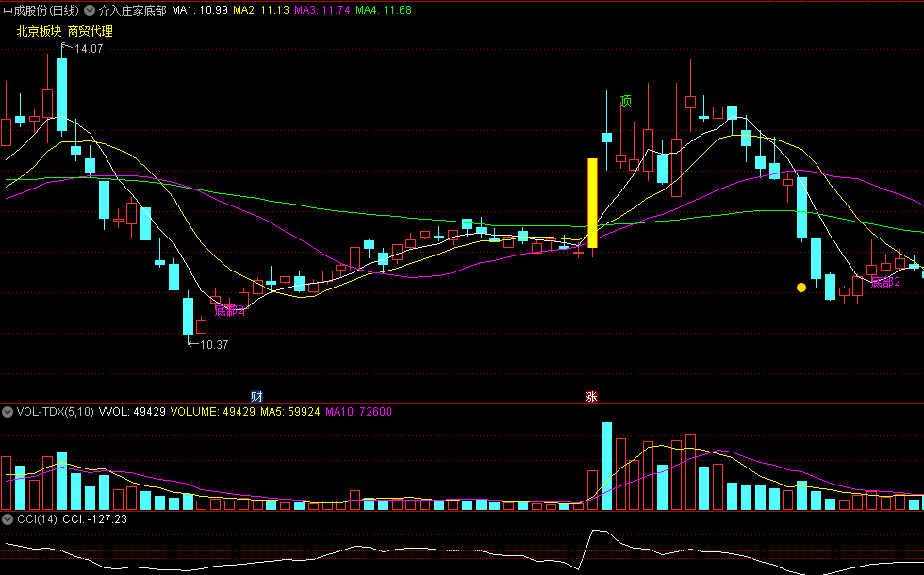Click the MA10: 72600 volume average
Viewport: 924px width, 575px height.
358,412
